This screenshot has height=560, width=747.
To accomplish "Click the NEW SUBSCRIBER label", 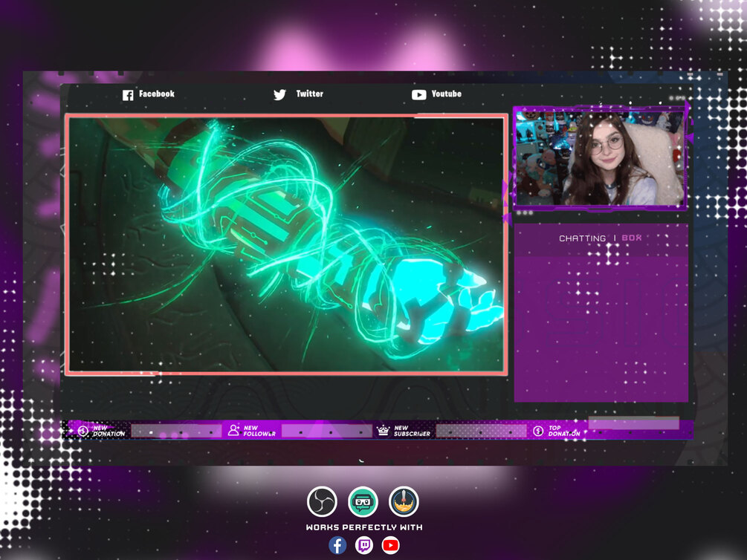I will click(x=412, y=431).
